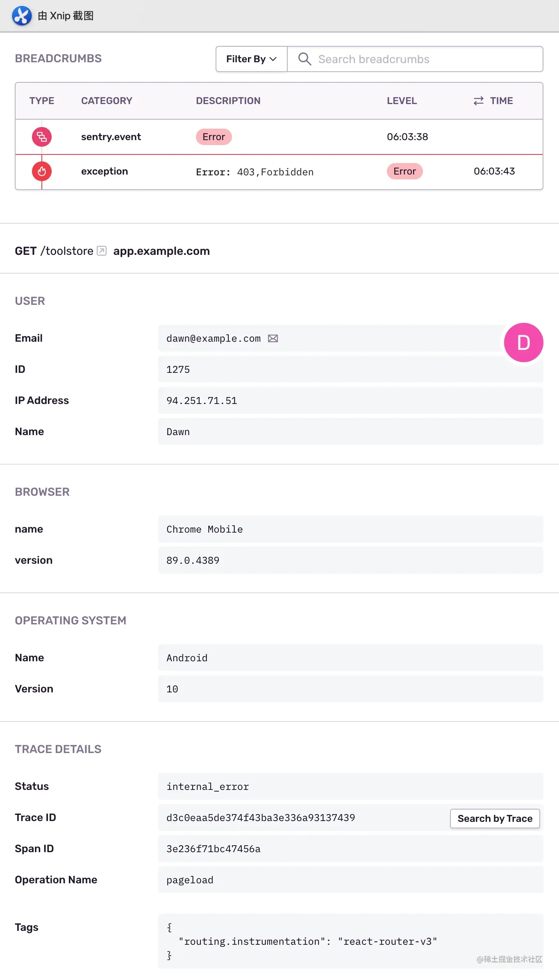Screen dimensions: 559x980
Task: Open the /toolstore external link icon
Action: pyautogui.click(x=102, y=251)
